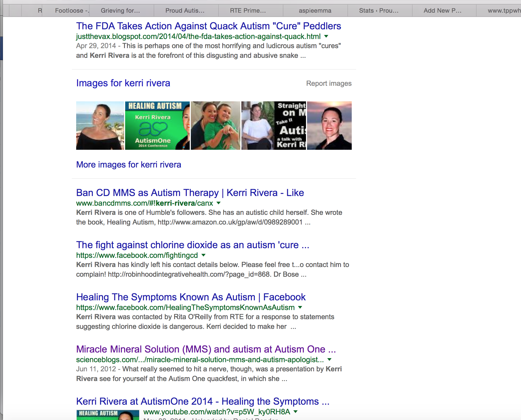Open the beach portrait image thumbnail
The image size is (521, 420).
(x=100, y=126)
